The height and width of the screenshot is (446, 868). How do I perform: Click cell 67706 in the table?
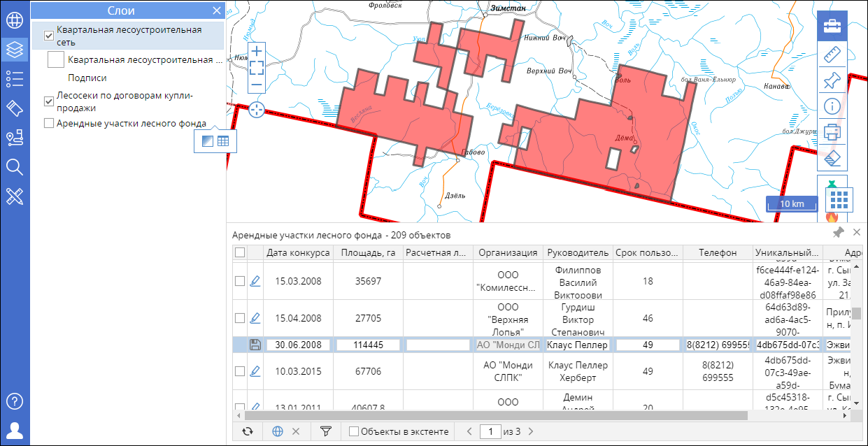(x=368, y=371)
